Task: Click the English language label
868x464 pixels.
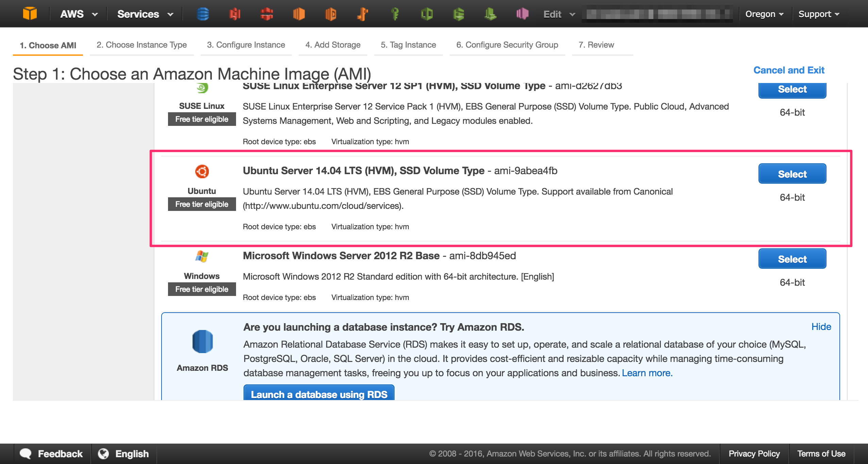Action: (x=132, y=453)
